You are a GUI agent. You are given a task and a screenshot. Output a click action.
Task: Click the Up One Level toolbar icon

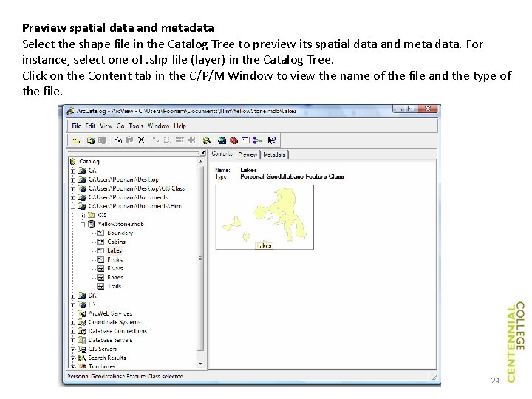pos(76,140)
